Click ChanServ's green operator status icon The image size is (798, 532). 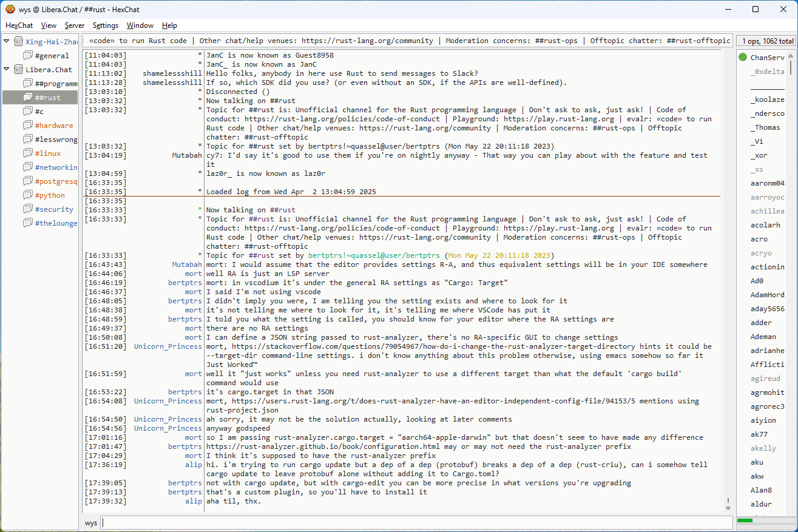click(x=743, y=58)
